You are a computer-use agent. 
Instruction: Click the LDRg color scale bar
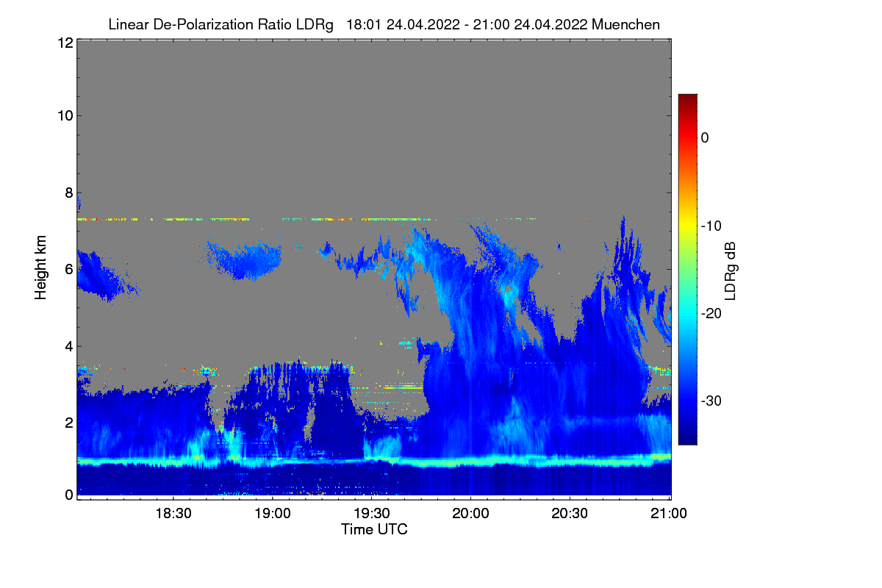coord(687,269)
